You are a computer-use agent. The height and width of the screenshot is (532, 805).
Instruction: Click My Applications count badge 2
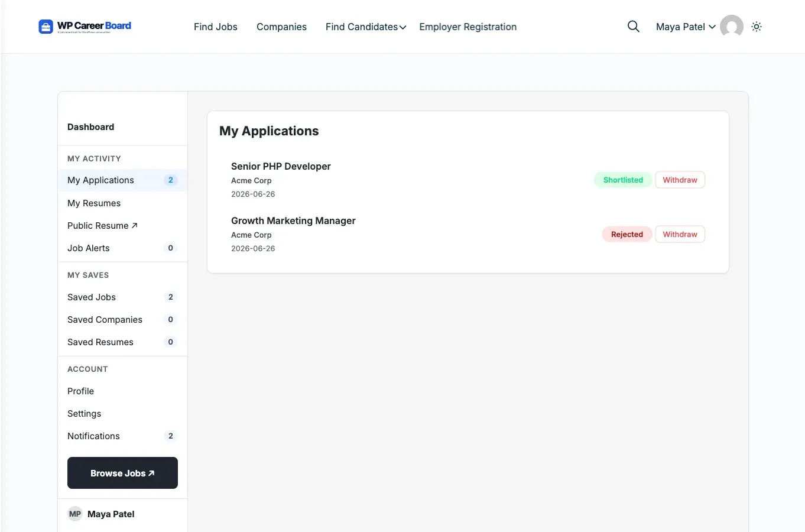tap(171, 180)
